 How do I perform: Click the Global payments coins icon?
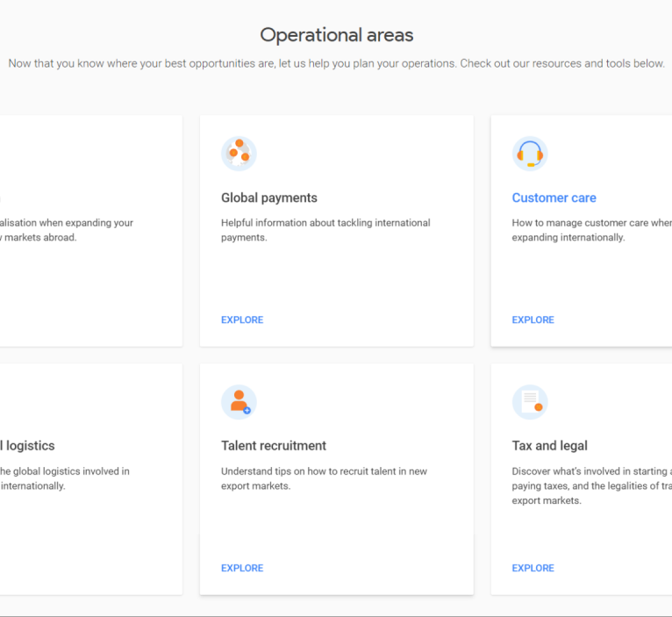[239, 154]
